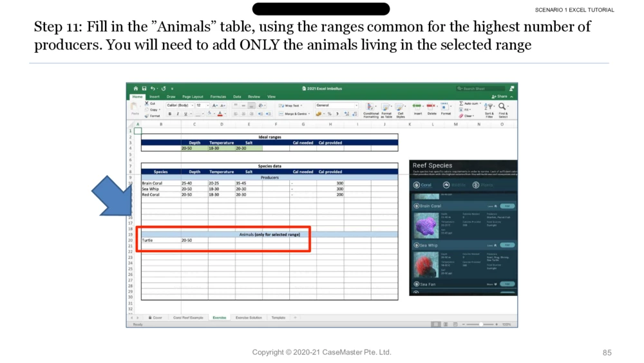Open Conditional Formatting
644x363 pixels.
coord(371,109)
